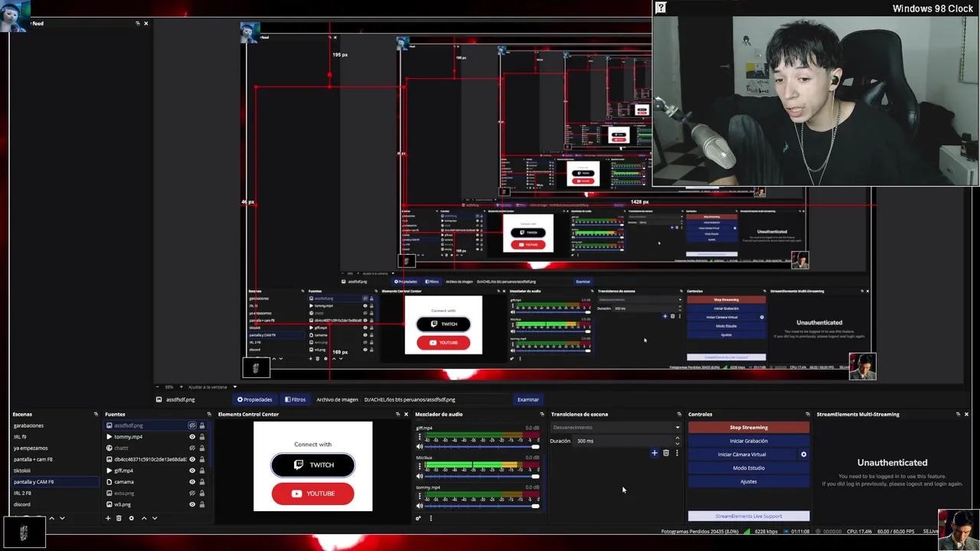Click the Windows 98 Clock help icon

[661, 8]
